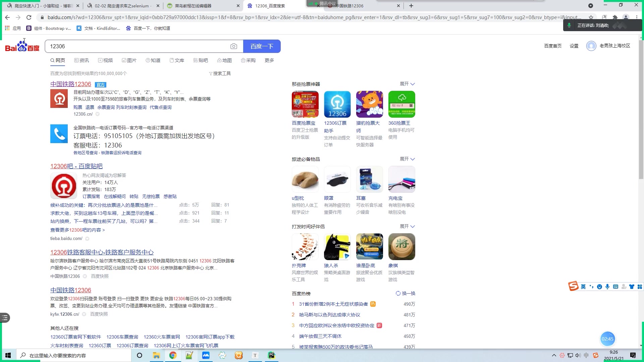
Task: Switch to the 菜鸟教程在线编辑器 browser tab
Action: [x=203, y=6]
